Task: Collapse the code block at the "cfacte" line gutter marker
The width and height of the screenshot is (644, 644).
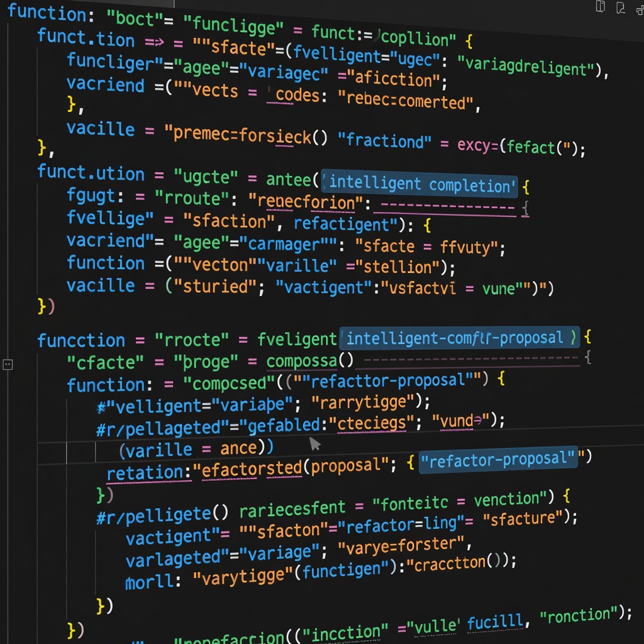Action: (8, 364)
